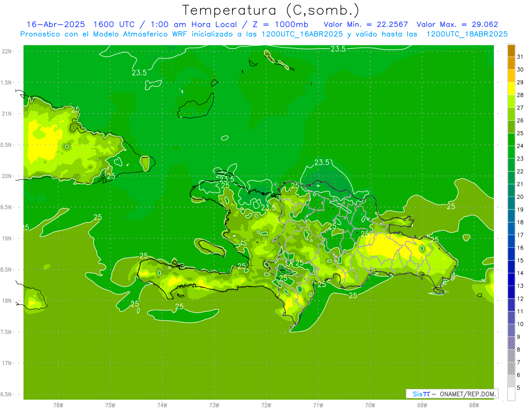Click legend value 30
The width and height of the screenshot is (532, 411).
point(520,70)
